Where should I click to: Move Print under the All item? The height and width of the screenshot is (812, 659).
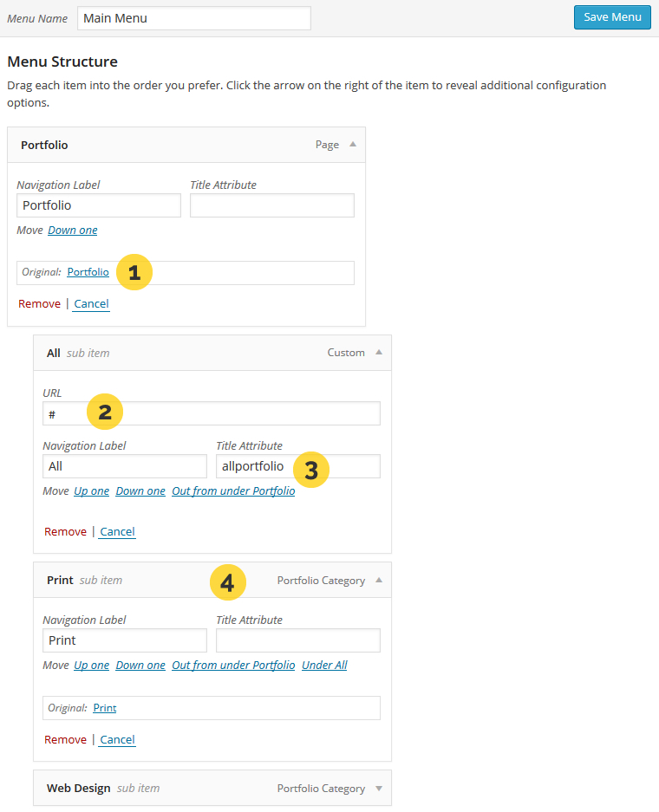324,666
